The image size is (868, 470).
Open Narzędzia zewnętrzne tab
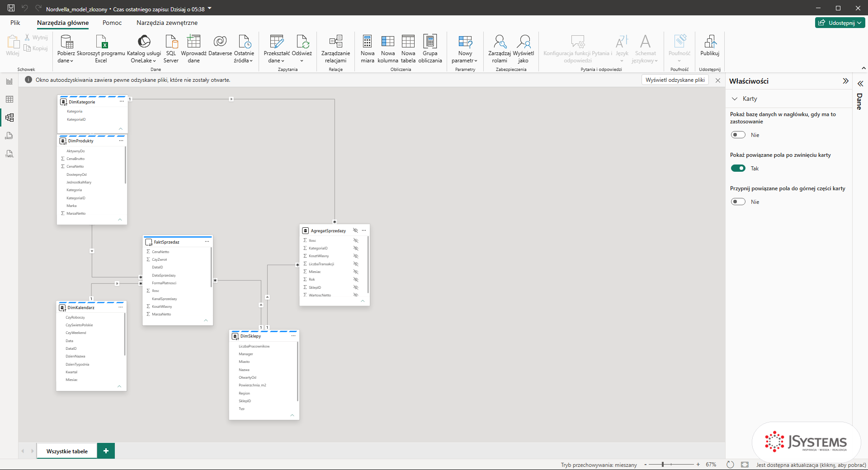(x=167, y=23)
